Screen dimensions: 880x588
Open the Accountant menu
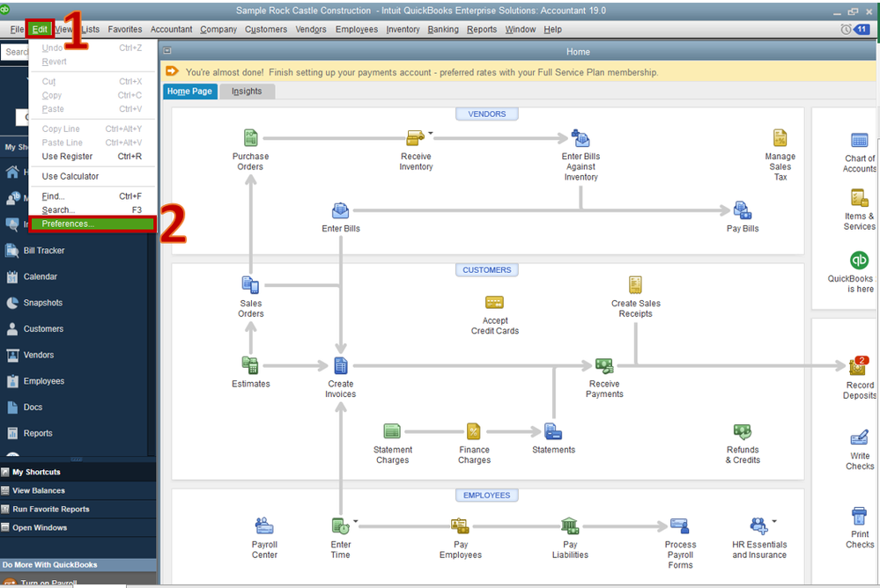[171, 29]
